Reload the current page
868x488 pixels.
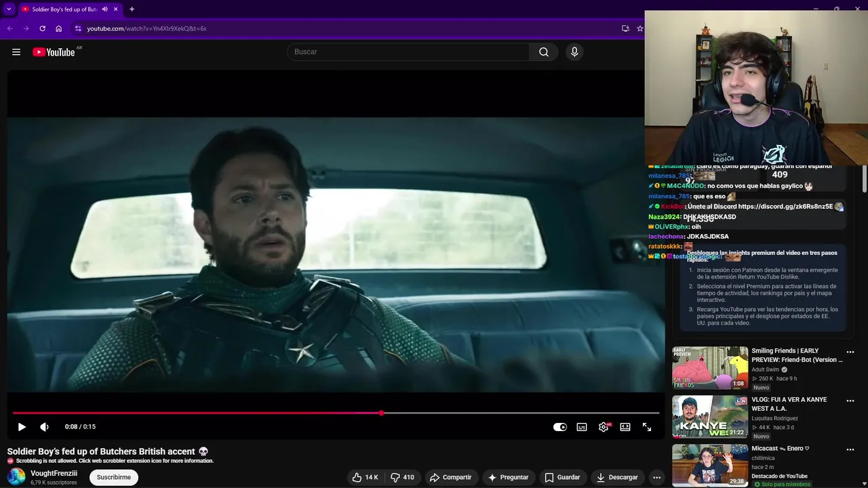pos(42,28)
